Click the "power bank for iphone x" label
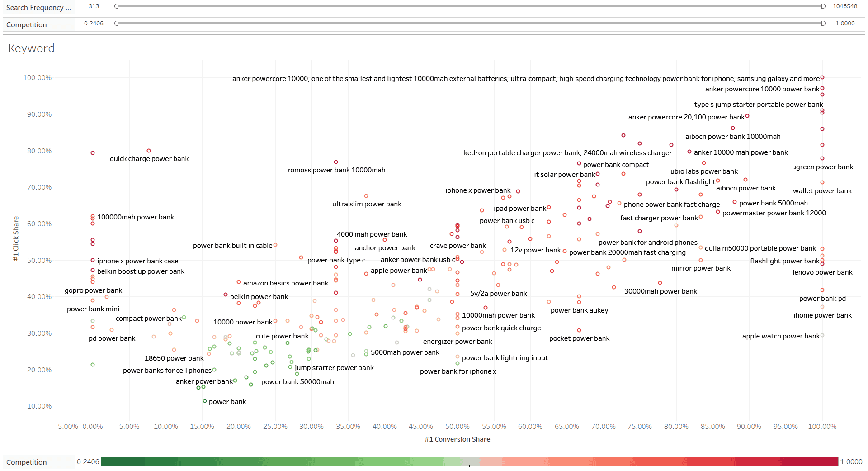Image resolution: width=868 pixels, height=471 pixels. 458,371
